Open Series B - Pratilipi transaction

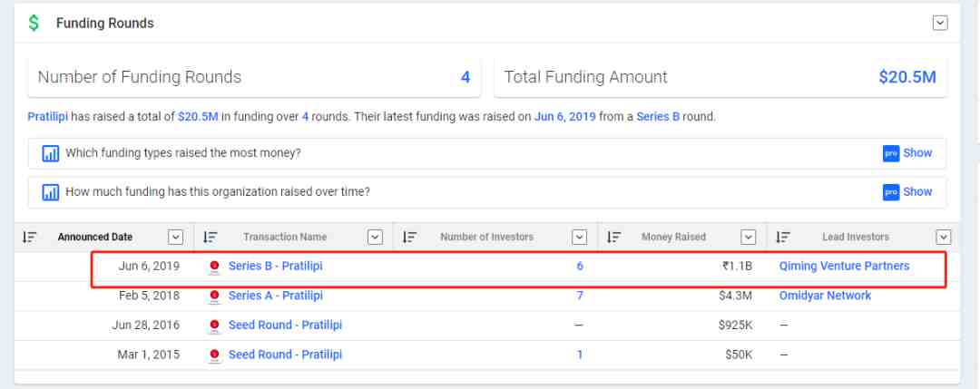coord(275,267)
